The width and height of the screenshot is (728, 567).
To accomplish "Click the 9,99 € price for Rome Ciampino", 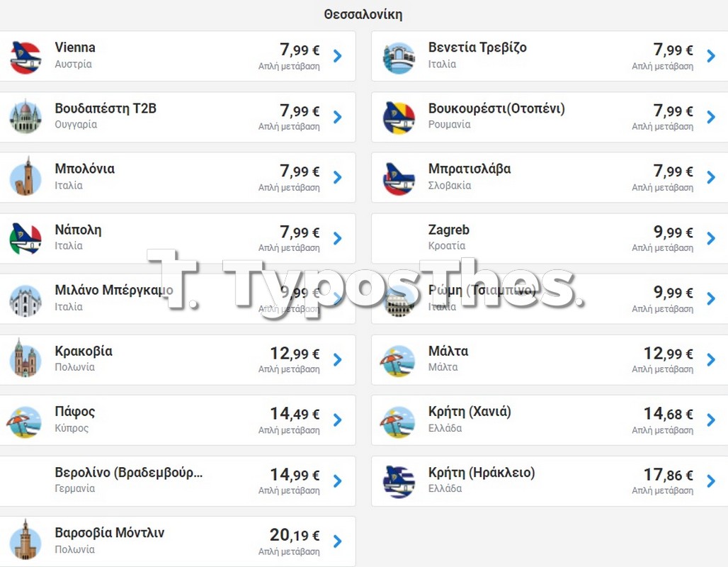I will pyautogui.click(x=673, y=292).
